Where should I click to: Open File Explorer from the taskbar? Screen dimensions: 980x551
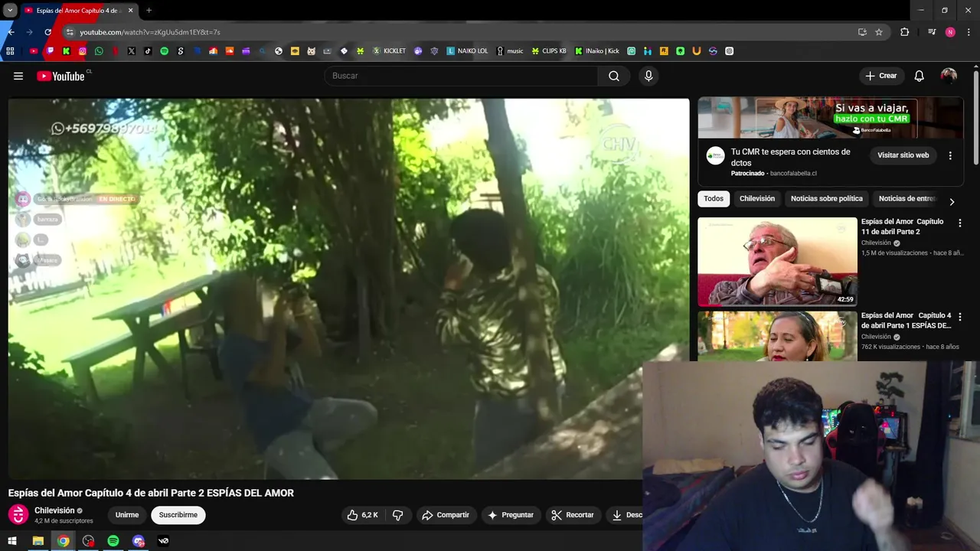click(38, 541)
